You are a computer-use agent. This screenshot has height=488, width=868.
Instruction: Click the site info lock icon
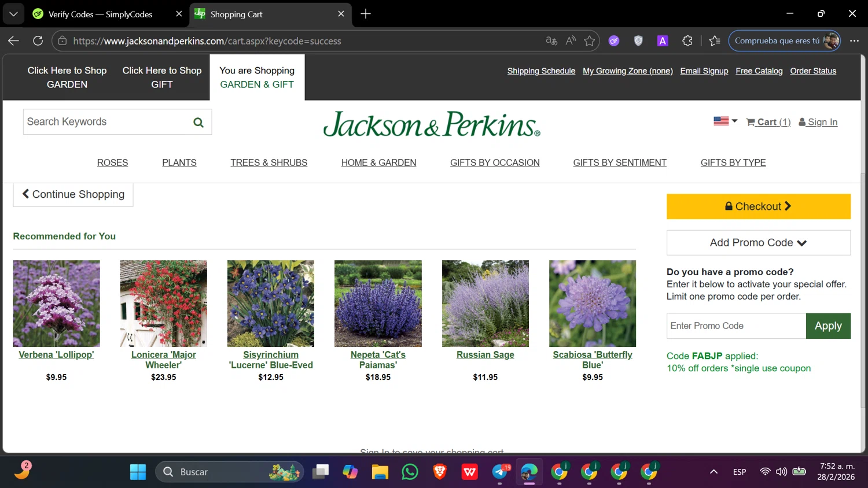coord(62,40)
